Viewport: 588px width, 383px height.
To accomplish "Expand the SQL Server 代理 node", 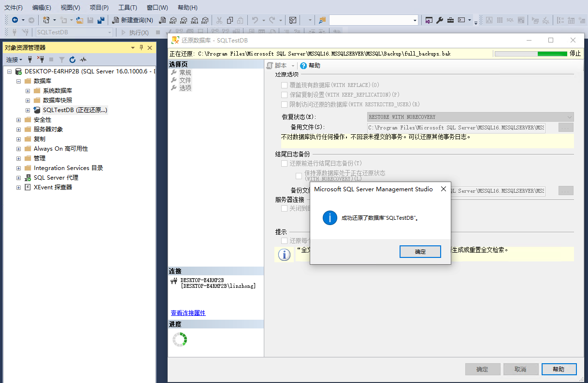I will [x=18, y=178].
